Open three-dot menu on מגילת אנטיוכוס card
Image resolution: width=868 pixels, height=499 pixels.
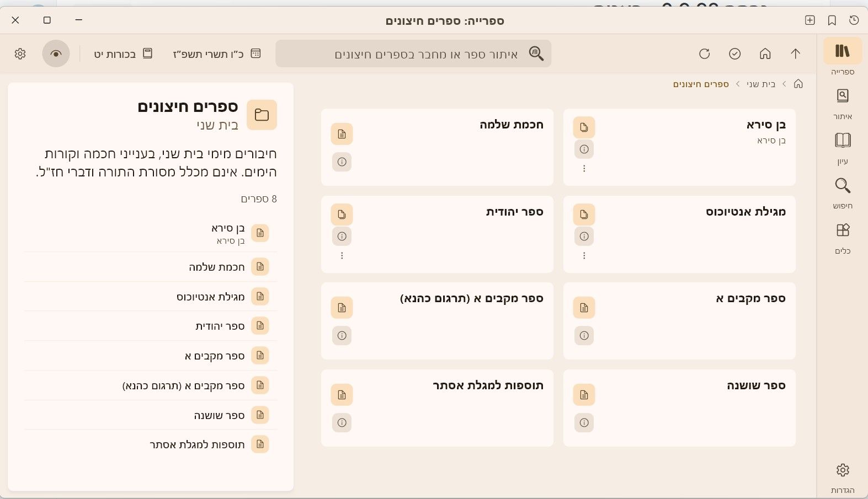click(584, 256)
